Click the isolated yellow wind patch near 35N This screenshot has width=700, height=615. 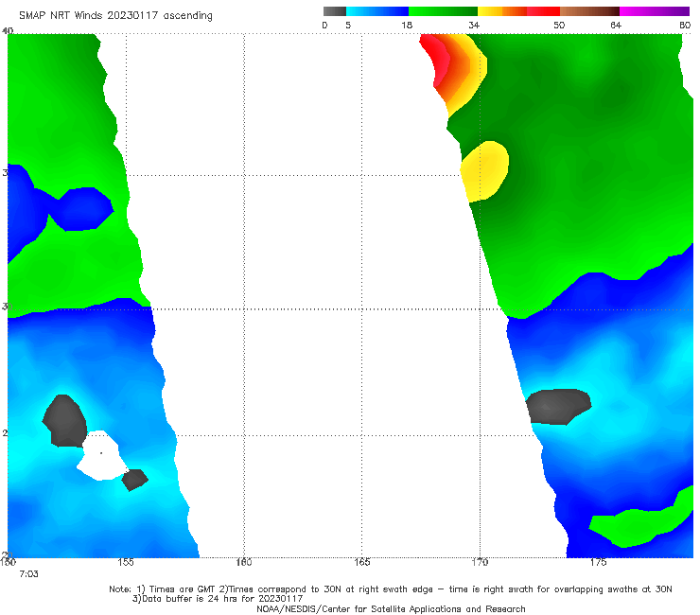coord(484,171)
